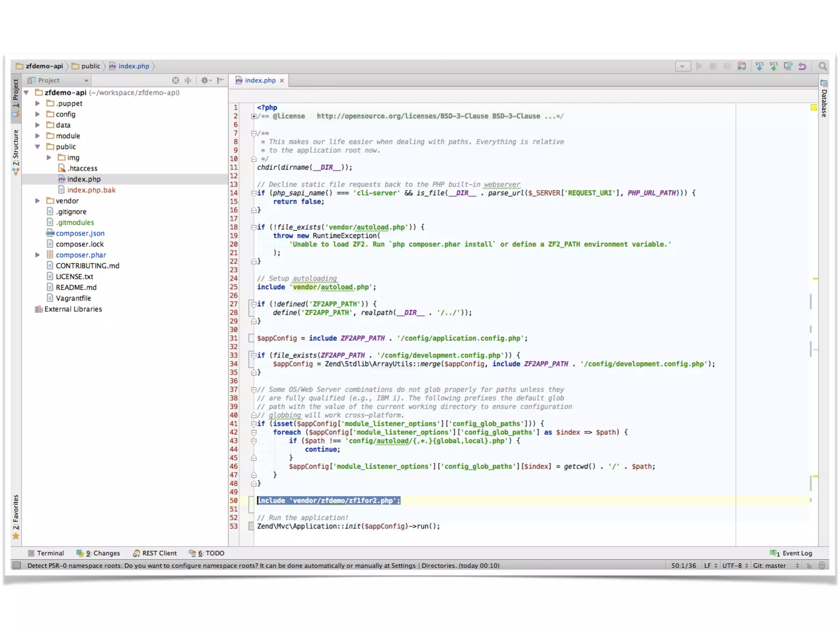The image size is (840, 630).
Task: Switch to the index.php editor tab
Action: coord(260,80)
